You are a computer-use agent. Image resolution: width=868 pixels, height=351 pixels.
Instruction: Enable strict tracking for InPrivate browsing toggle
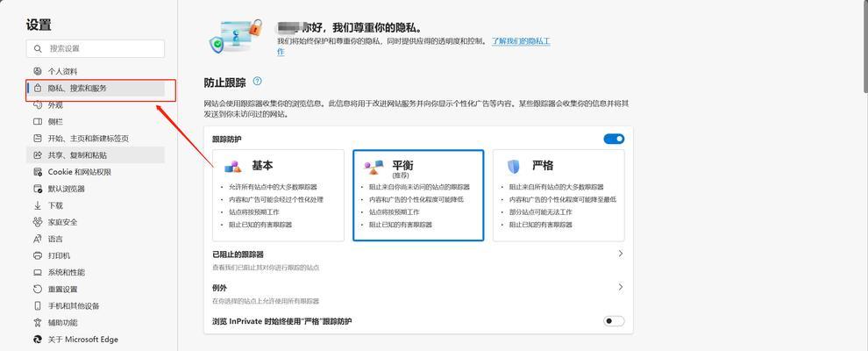click(x=614, y=321)
